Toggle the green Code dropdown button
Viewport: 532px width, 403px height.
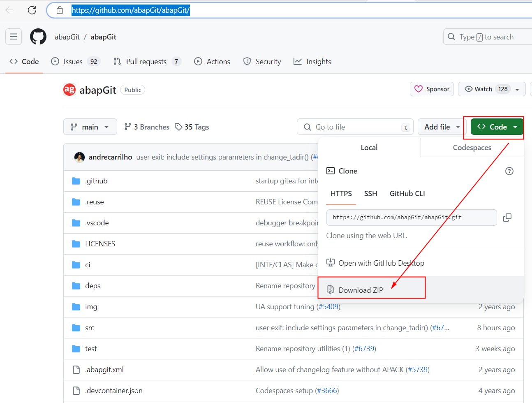(497, 127)
